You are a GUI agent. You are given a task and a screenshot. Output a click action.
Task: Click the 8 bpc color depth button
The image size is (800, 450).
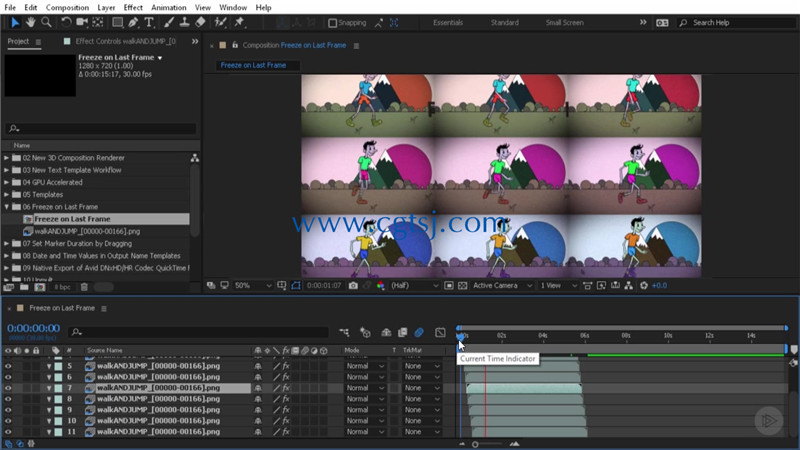62,287
